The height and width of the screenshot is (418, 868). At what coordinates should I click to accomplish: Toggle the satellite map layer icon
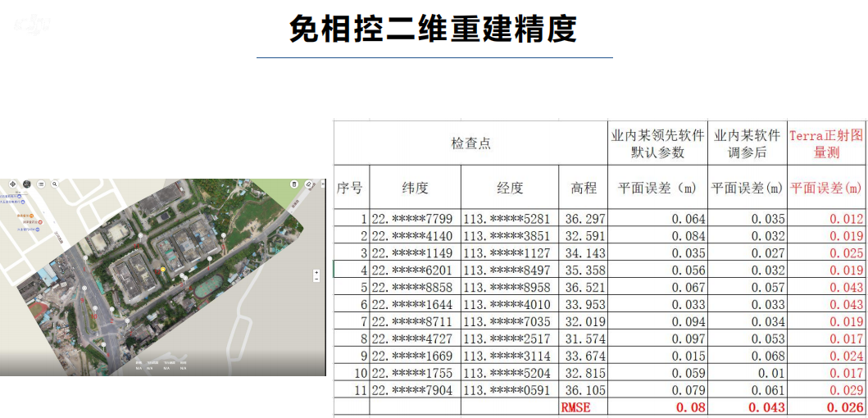pos(26,184)
